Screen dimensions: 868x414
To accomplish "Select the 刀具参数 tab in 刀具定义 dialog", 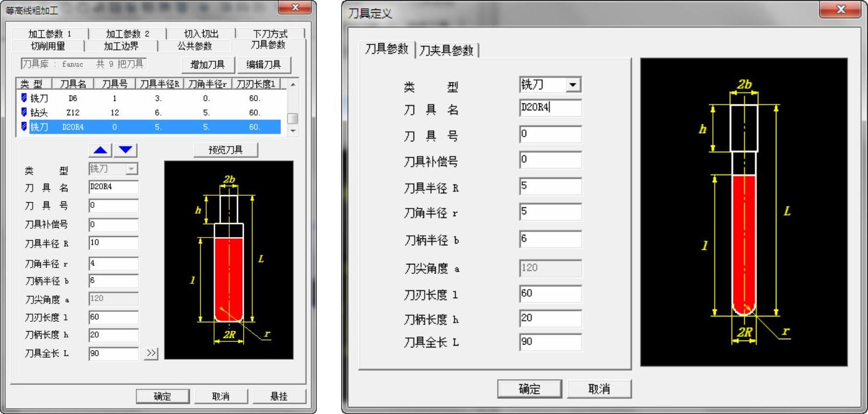I will (x=387, y=49).
